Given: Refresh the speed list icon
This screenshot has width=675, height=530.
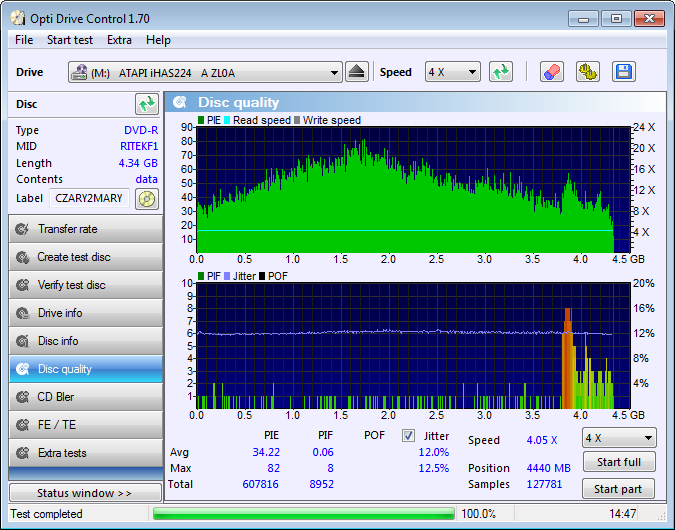Looking at the screenshot, I should pos(501,72).
